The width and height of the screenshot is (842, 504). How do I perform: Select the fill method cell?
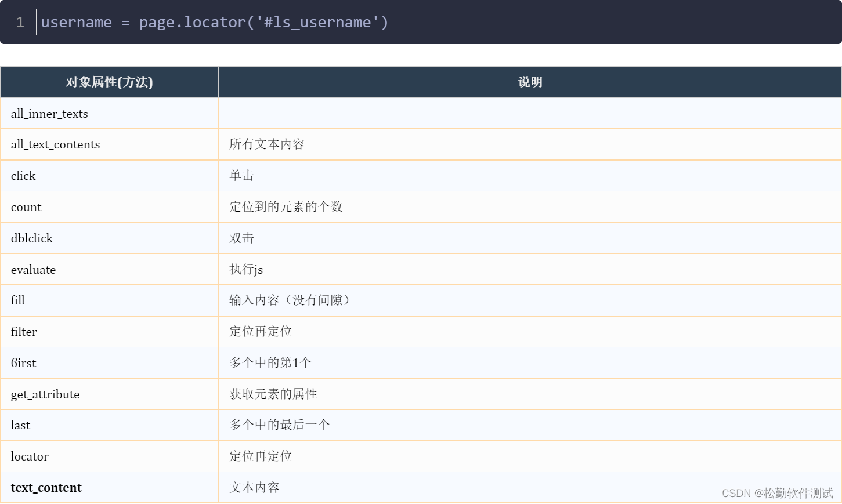click(109, 300)
